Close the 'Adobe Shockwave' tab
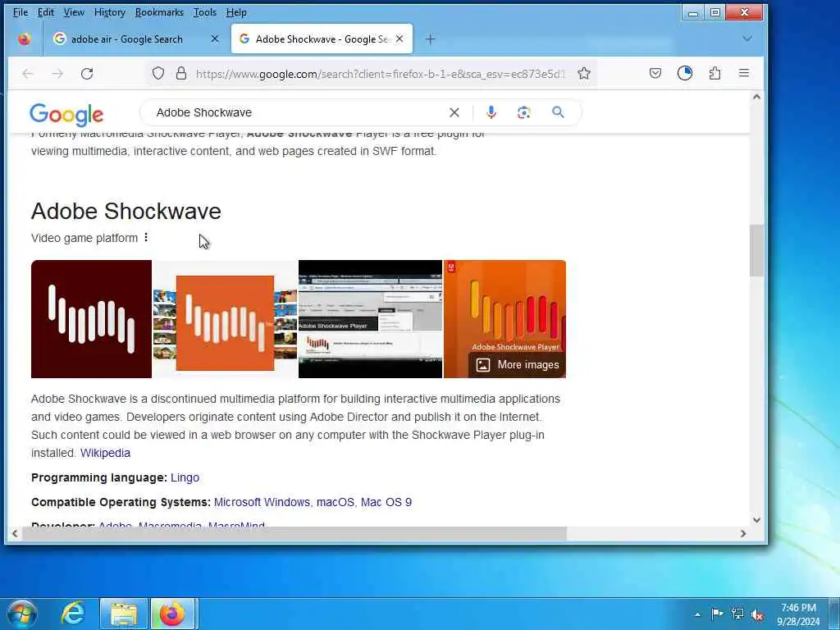Image resolution: width=840 pixels, height=630 pixels. pyautogui.click(x=399, y=39)
